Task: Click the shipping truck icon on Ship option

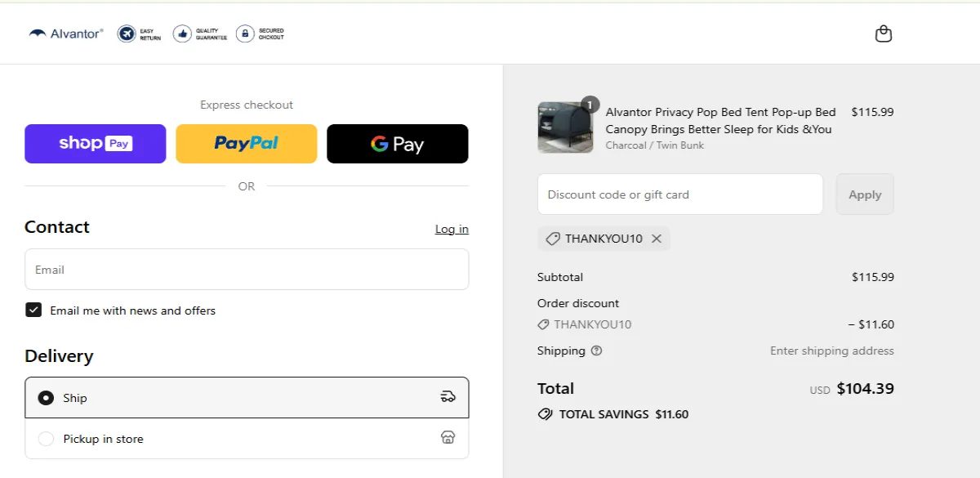Action: (x=448, y=397)
